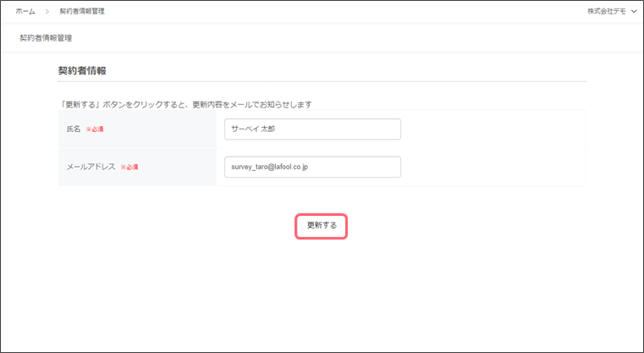Click the ホーム breadcrumb link
The image size is (644, 353).
(x=25, y=12)
